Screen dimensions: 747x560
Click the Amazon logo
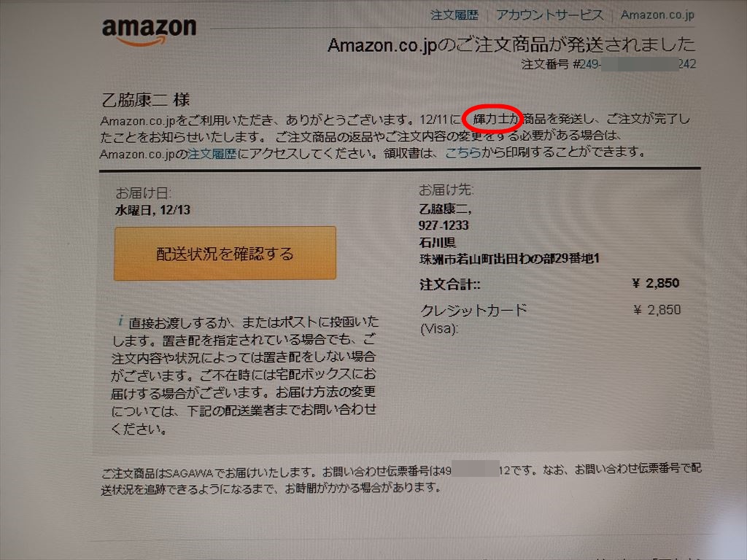[149, 31]
